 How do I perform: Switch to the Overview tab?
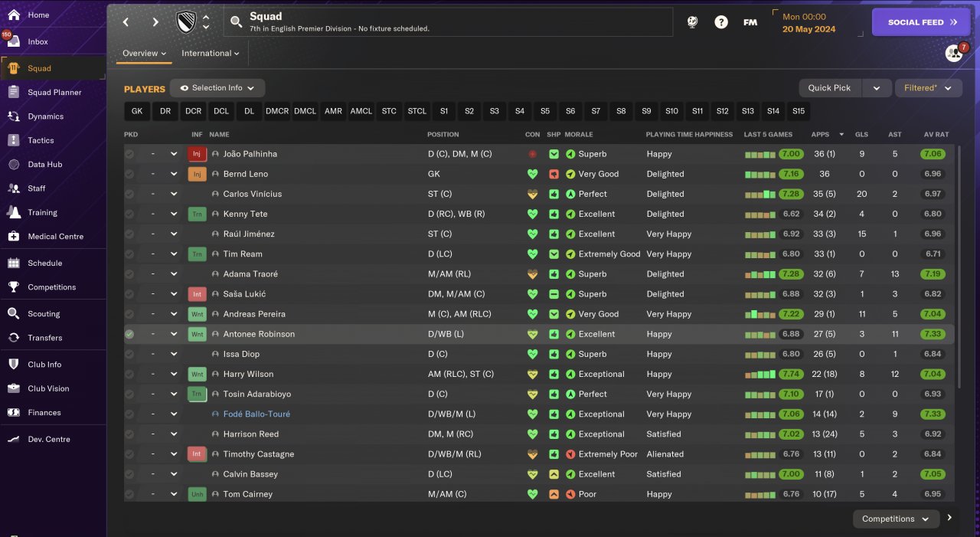click(144, 54)
